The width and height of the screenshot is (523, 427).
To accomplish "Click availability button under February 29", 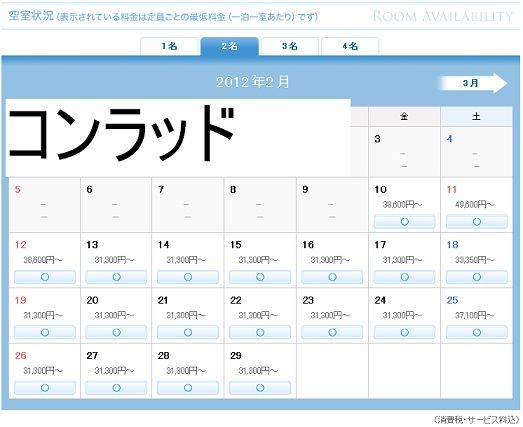I will 260,388.
